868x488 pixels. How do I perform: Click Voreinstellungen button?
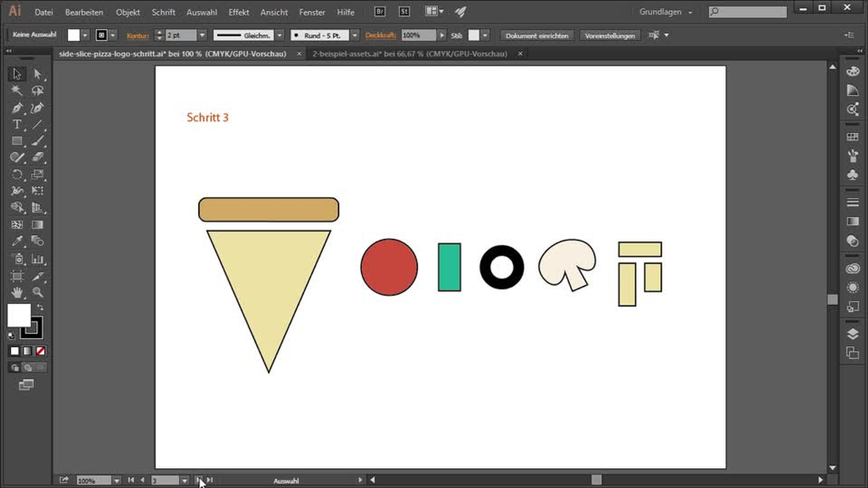click(609, 35)
